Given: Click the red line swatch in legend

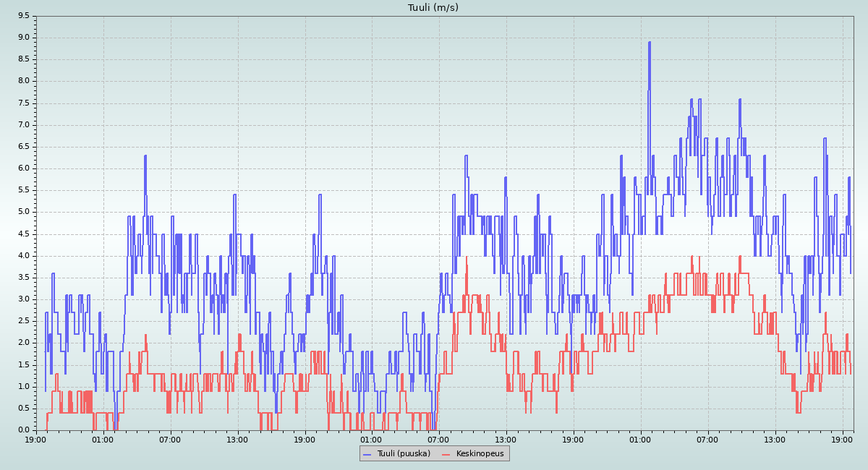Looking at the screenshot, I should (x=446, y=454).
